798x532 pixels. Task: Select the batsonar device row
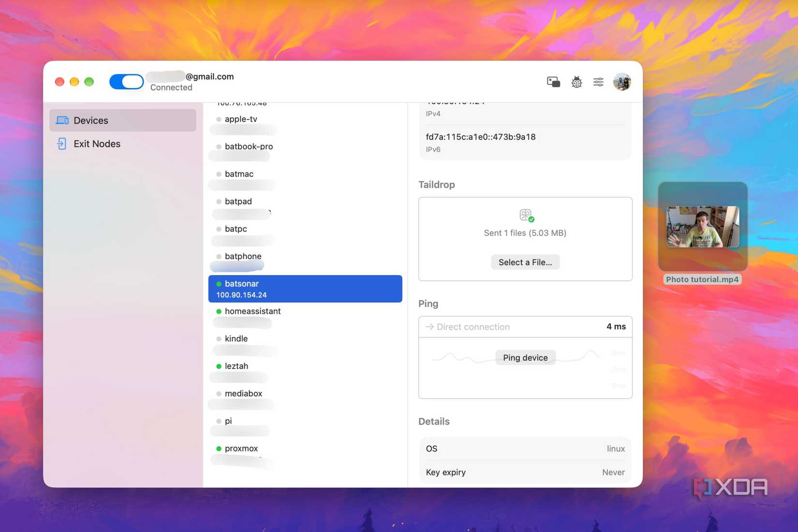305,289
